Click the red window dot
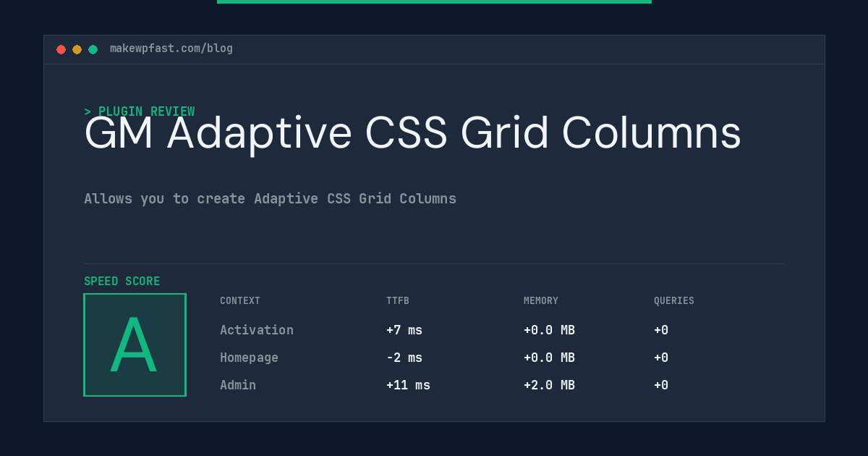868x456 pixels. 61,49
